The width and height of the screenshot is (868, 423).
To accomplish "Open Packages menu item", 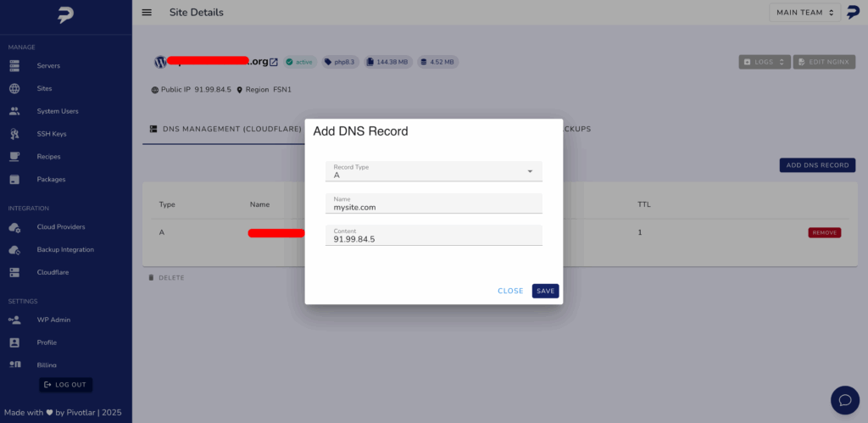I will click(51, 180).
